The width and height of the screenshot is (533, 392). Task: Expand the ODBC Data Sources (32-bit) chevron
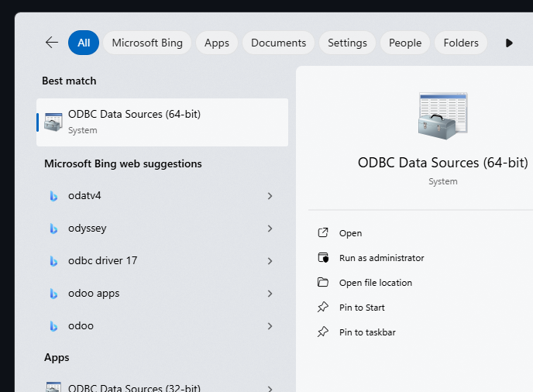[x=270, y=389]
